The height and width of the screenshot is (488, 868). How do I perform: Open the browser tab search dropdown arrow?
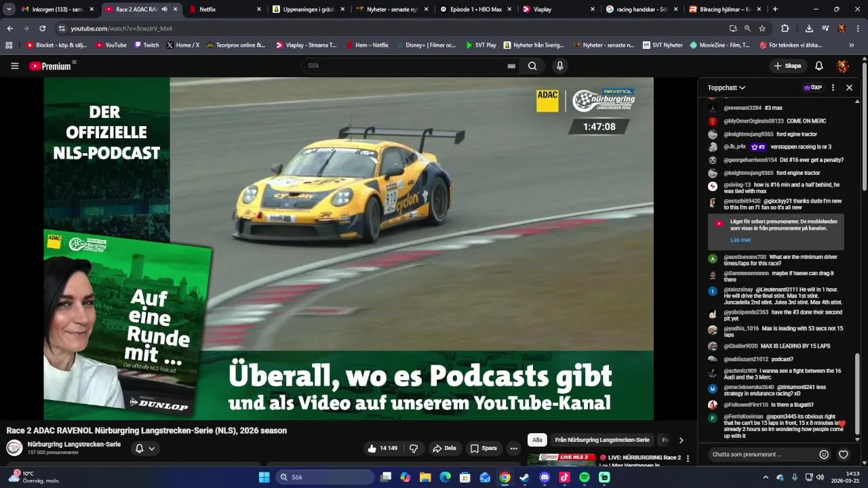click(9, 9)
